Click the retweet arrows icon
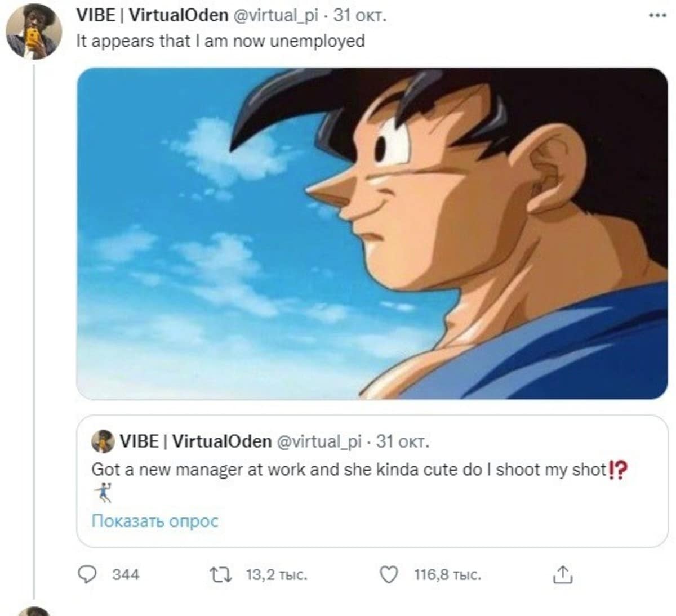Image resolution: width=676 pixels, height=616 pixels. click(220, 575)
